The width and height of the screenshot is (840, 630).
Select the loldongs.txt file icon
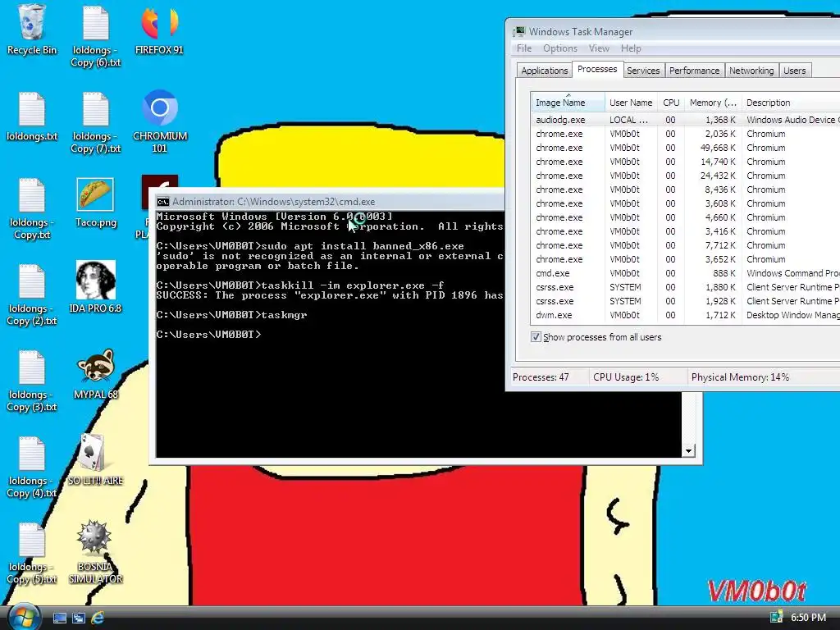coord(32,116)
